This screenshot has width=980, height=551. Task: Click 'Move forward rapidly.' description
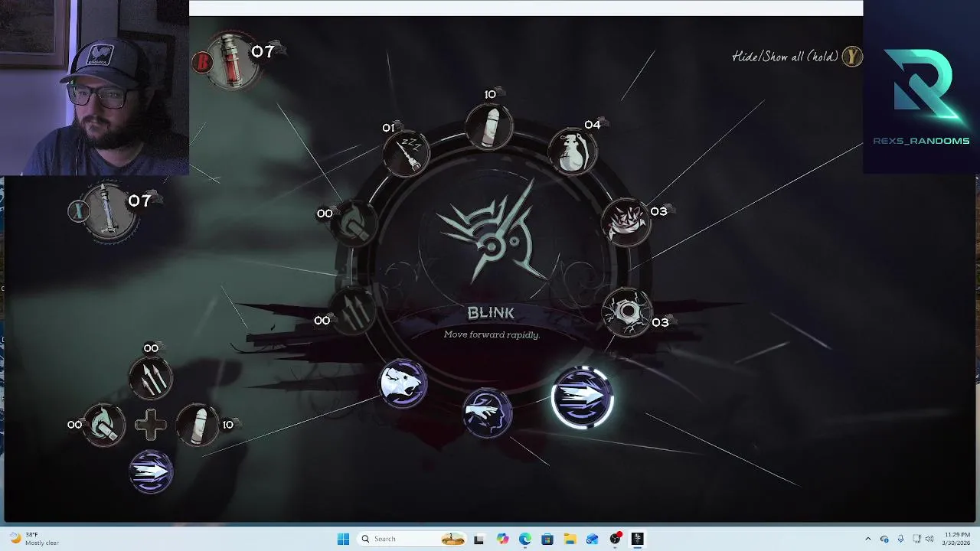pyautogui.click(x=492, y=334)
